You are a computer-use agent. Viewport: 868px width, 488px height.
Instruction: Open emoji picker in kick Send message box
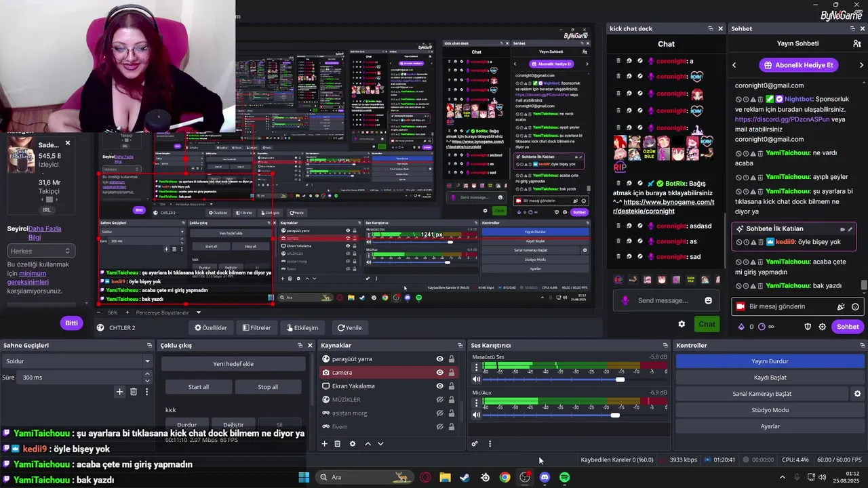pos(709,300)
